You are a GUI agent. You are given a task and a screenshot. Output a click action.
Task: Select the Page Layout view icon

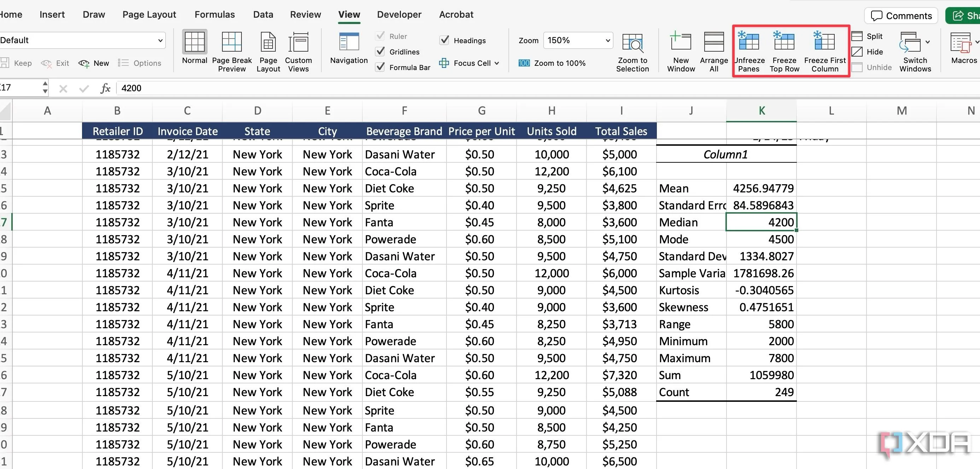point(268,42)
